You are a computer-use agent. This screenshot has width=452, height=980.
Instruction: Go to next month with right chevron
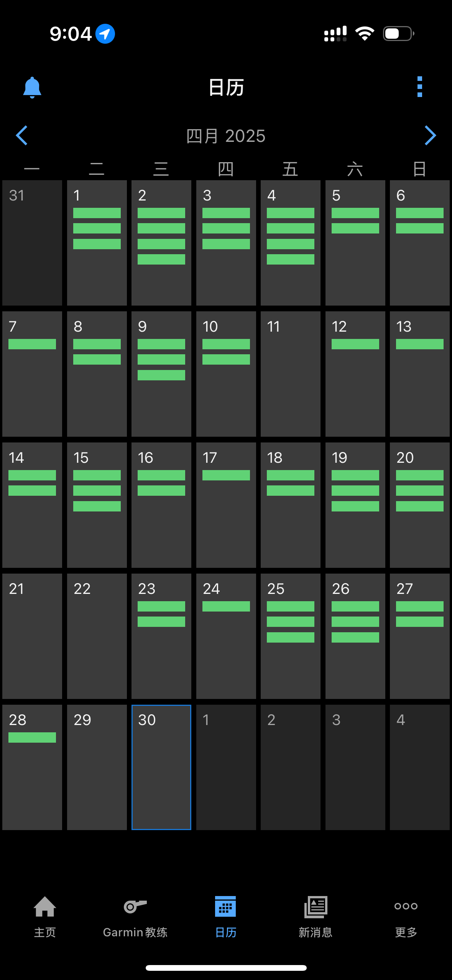tap(430, 135)
